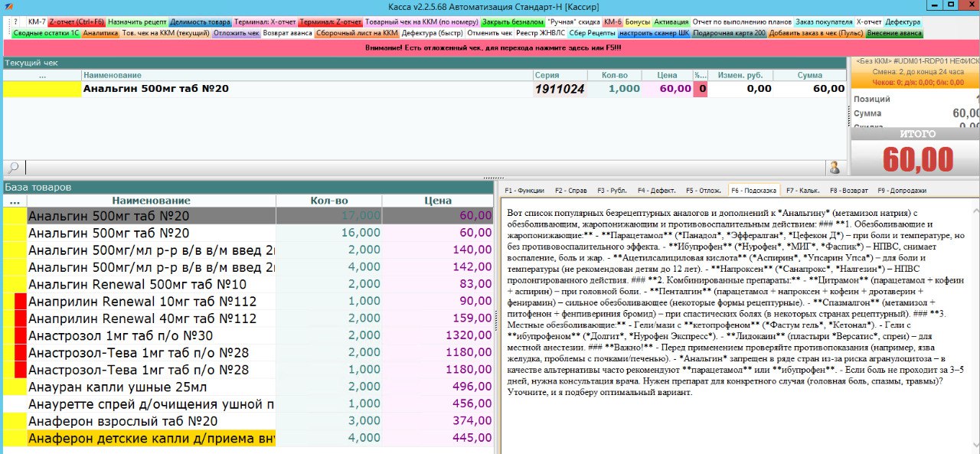The height and width of the screenshot is (454, 980).
Task: Click Терминал: Z-отчет
Action: [x=331, y=22]
